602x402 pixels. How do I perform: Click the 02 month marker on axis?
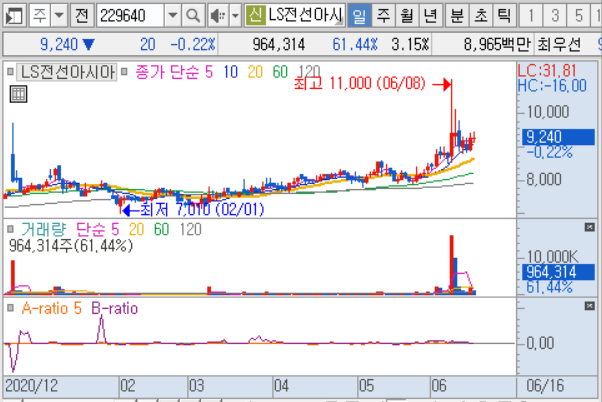(128, 385)
